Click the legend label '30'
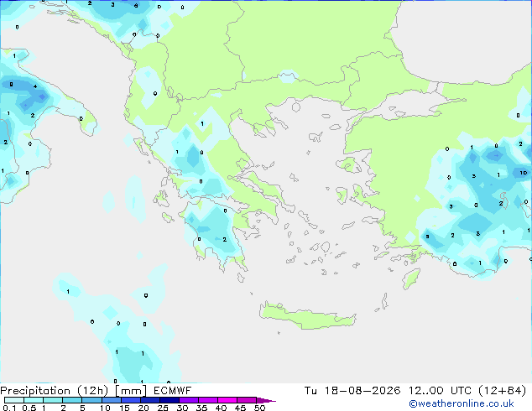The height and width of the screenshot is (411, 532). (182, 408)
